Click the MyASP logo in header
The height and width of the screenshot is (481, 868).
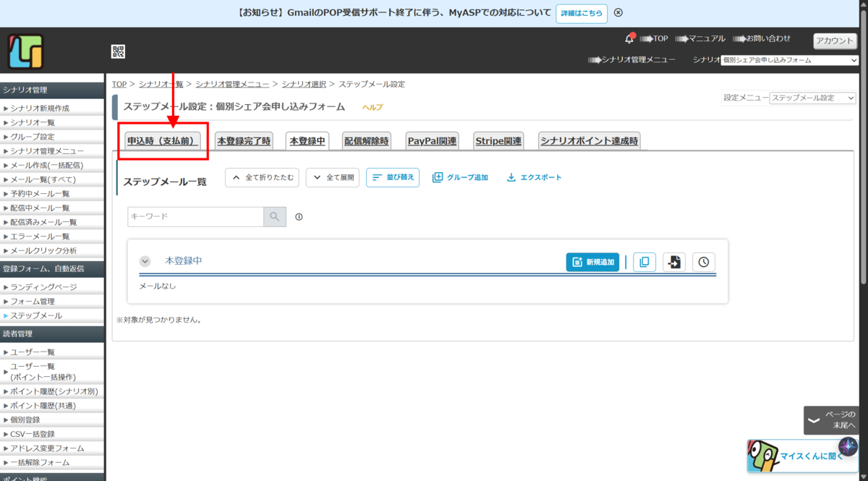click(x=26, y=52)
